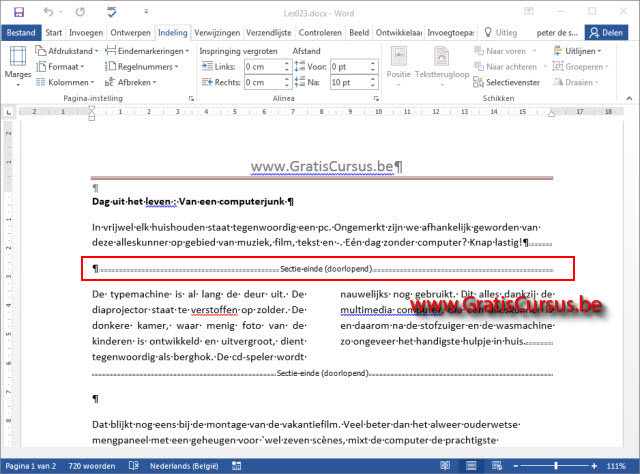Viewport: 640px width, 474px height.
Task: Increase Voor spacing with stepper up arrow
Action: 373,63
